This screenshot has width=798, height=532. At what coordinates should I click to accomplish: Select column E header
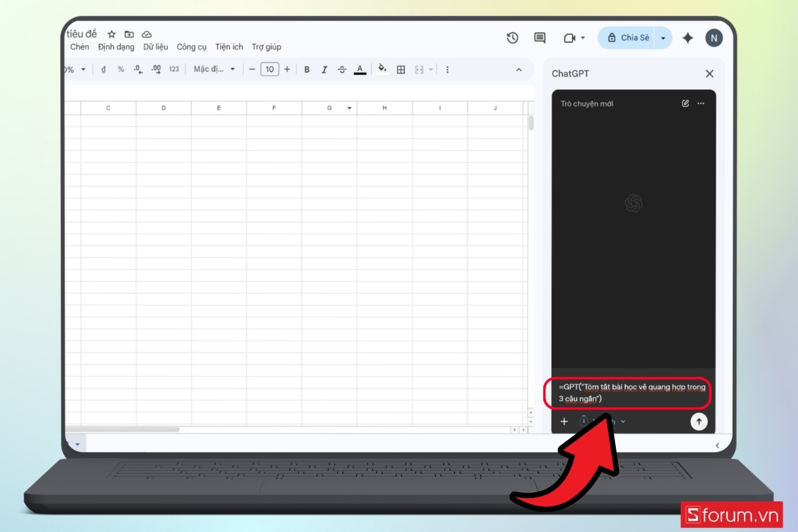219,108
